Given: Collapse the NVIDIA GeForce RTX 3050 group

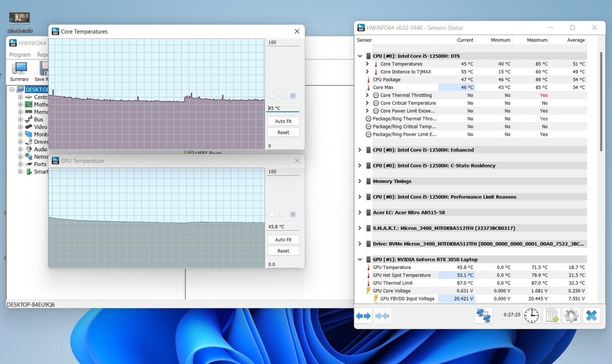Looking at the screenshot, I should click(x=360, y=259).
